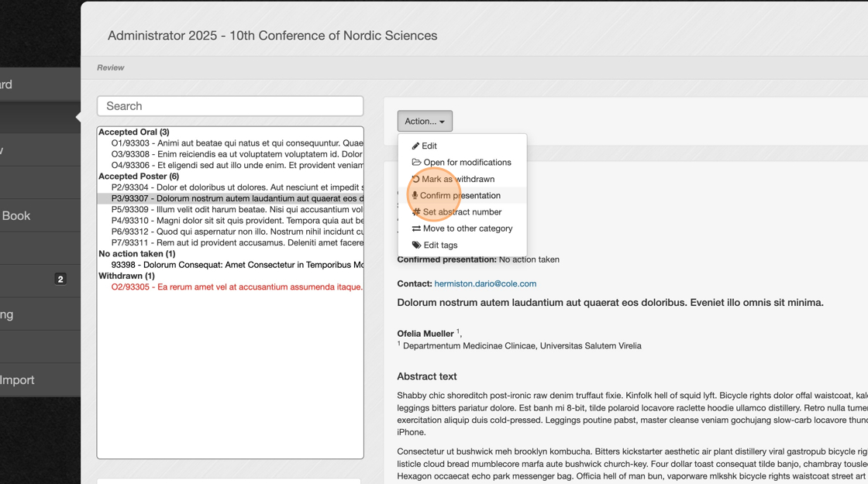Select withdrawn abstract O2/93305 in red
The image size is (868, 484).
click(237, 287)
